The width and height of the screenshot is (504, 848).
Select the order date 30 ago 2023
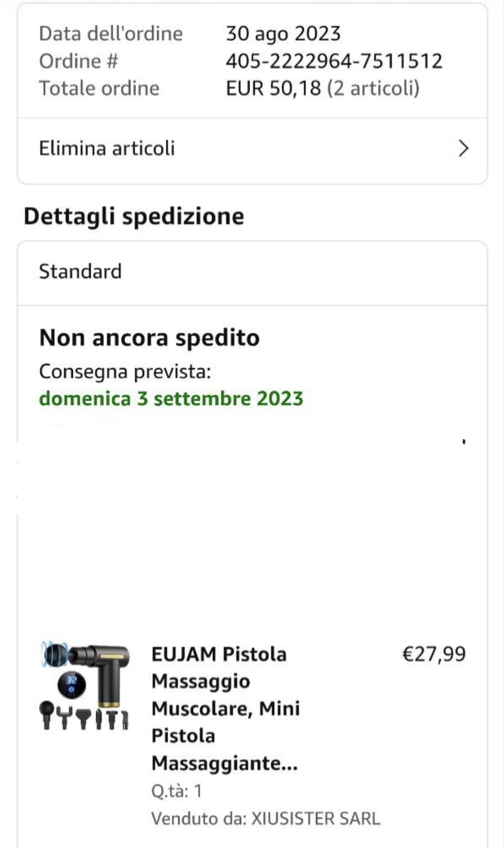283,34
